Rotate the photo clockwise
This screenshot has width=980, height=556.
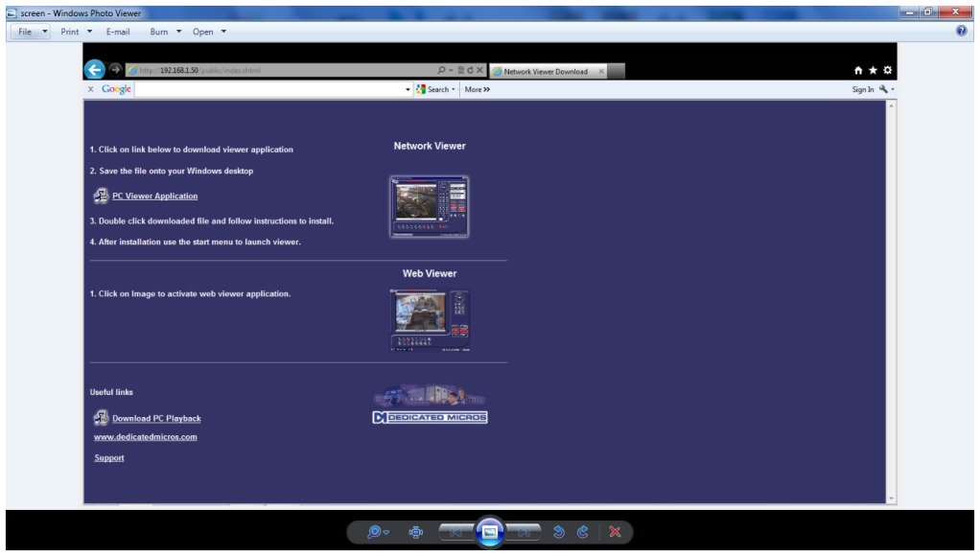point(582,532)
